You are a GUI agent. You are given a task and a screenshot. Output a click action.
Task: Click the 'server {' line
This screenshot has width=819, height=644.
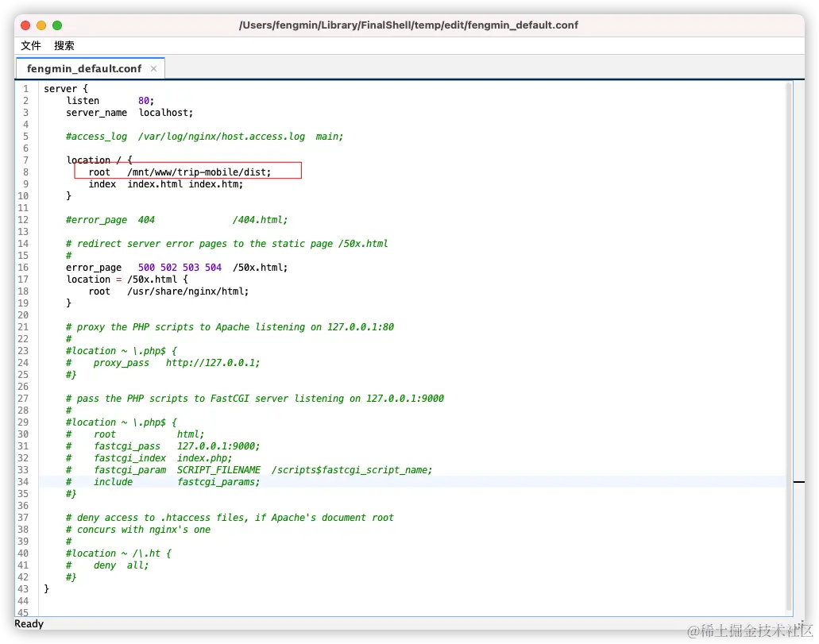[66, 89]
